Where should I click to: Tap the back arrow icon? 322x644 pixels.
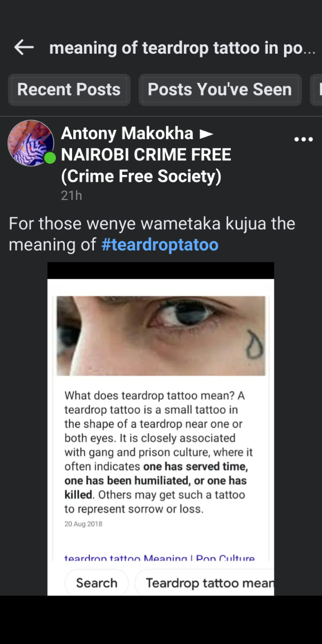pyautogui.click(x=24, y=48)
